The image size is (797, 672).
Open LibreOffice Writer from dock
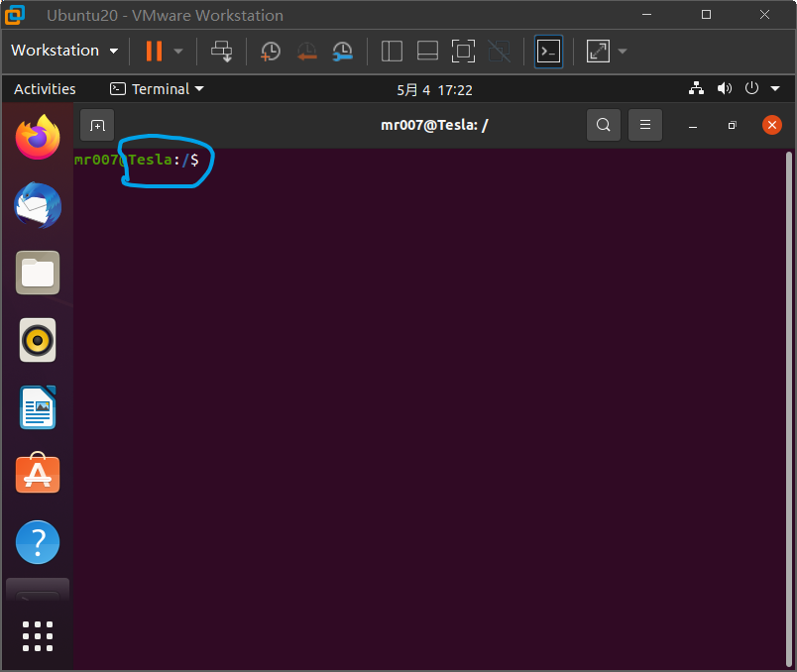pos(38,407)
